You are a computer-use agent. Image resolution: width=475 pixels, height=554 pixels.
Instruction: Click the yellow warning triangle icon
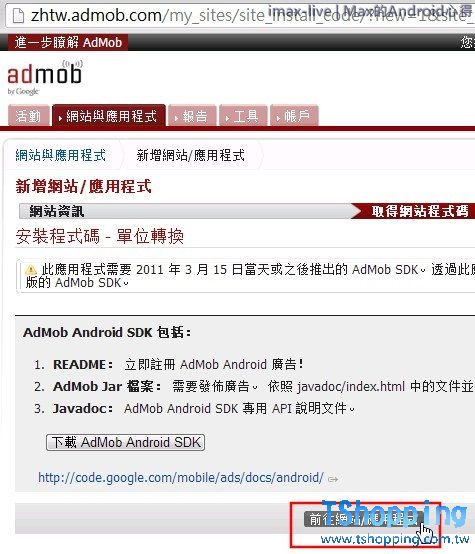point(31,270)
